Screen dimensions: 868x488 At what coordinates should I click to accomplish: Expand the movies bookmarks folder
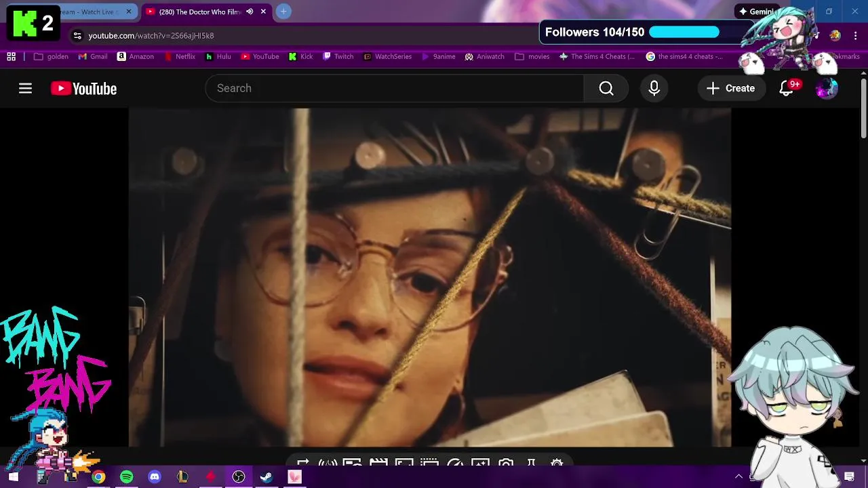tap(532, 56)
